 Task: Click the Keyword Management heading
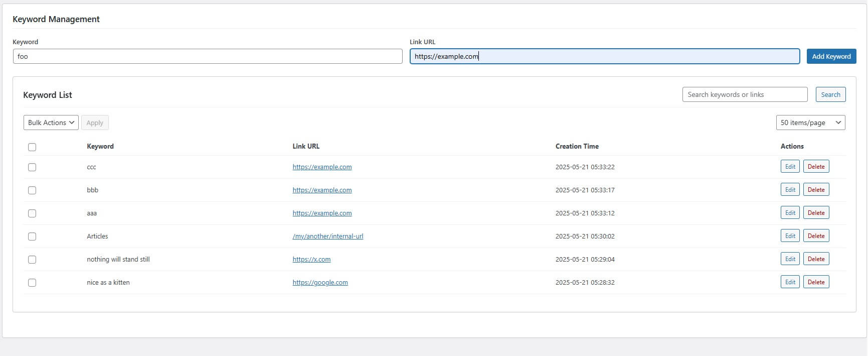point(56,19)
